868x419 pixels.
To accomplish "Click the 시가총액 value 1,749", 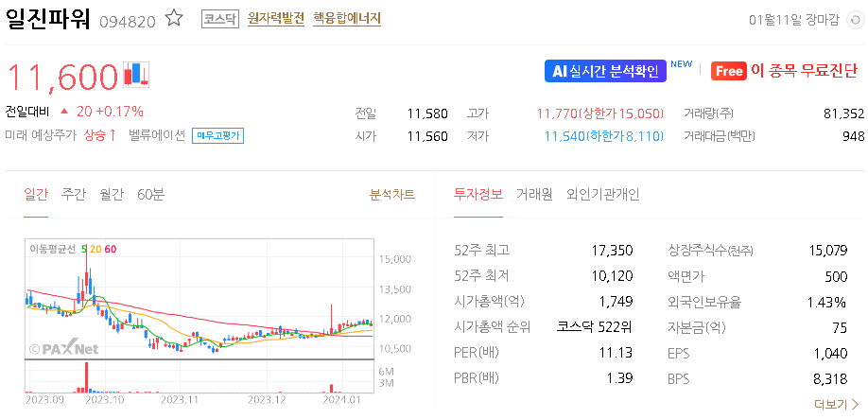I will pyautogui.click(x=616, y=302).
